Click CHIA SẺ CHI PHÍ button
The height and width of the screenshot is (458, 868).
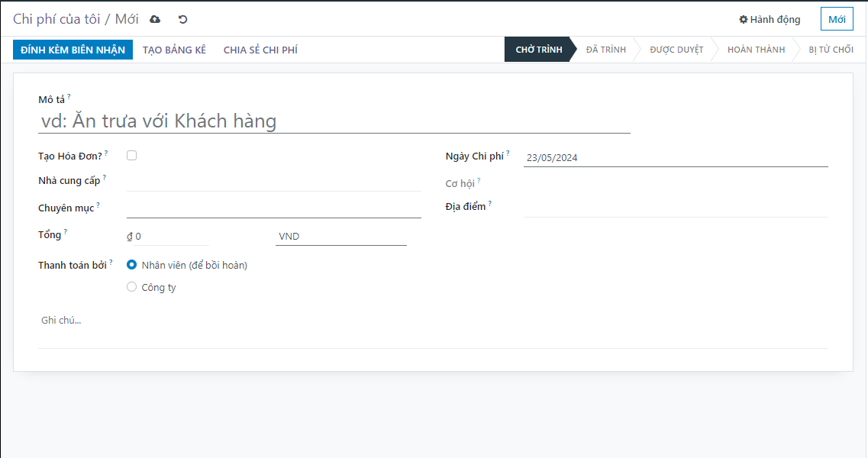[x=261, y=50]
